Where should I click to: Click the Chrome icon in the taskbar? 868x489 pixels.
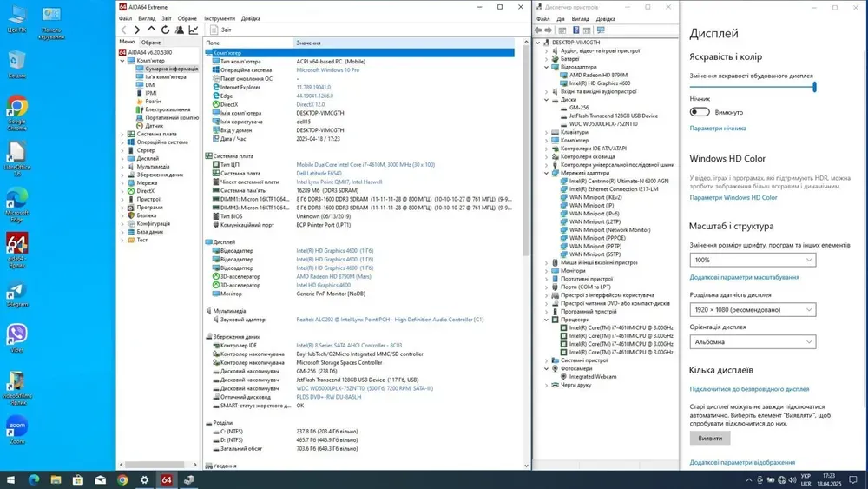pyautogui.click(x=122, y=479)
